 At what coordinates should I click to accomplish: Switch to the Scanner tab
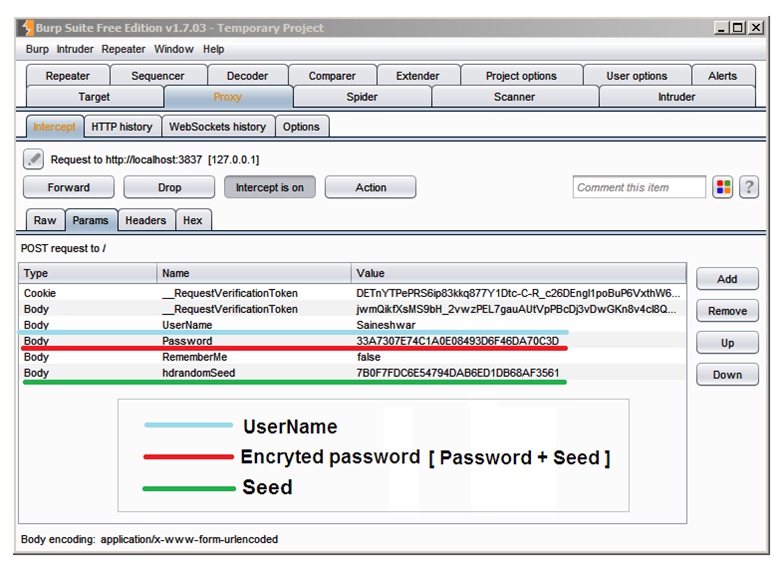click(x=514, y=97)
